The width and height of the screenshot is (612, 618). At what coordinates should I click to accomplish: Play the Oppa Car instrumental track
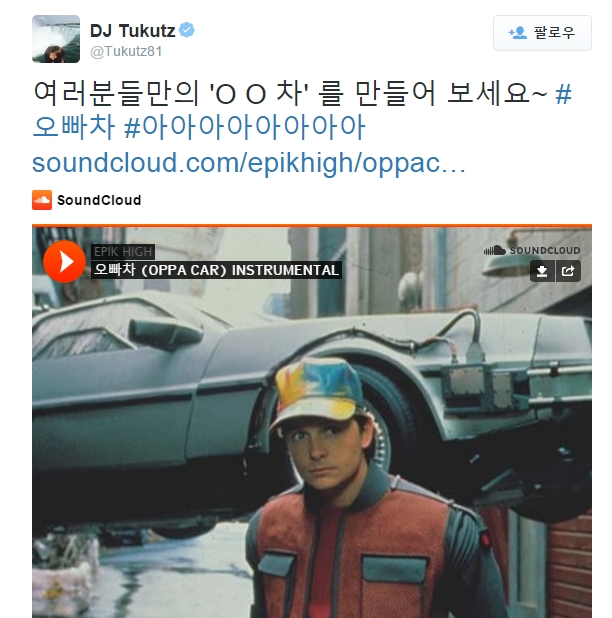pos(64,261)
